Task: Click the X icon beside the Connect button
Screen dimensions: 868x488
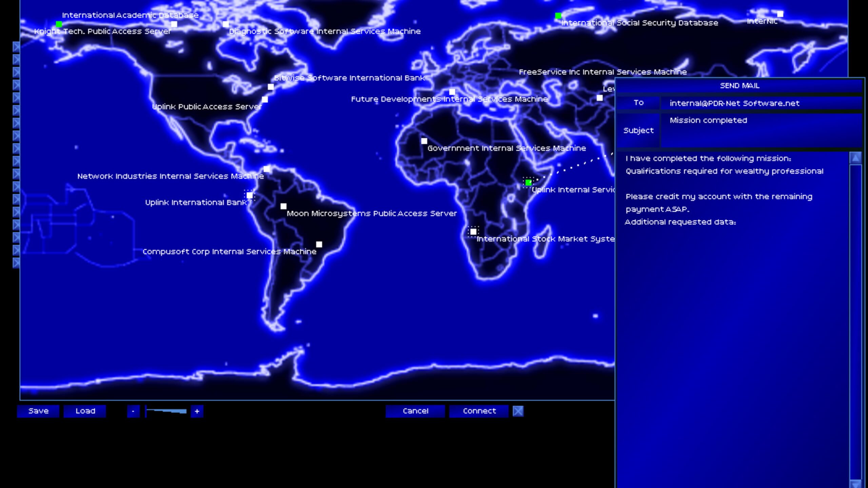Action: pyautogui.click(x=518, y=411)
